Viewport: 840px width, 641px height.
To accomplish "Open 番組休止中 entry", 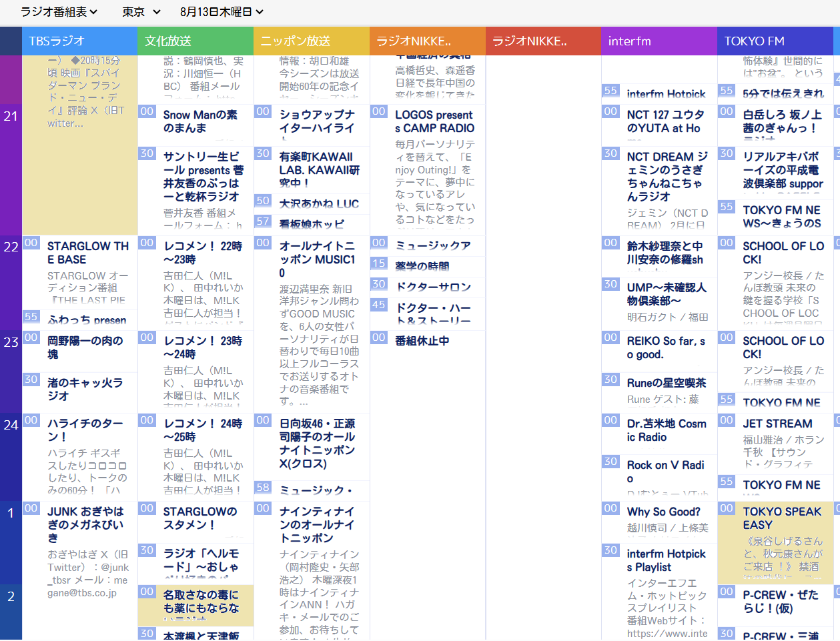I will 422,341.
